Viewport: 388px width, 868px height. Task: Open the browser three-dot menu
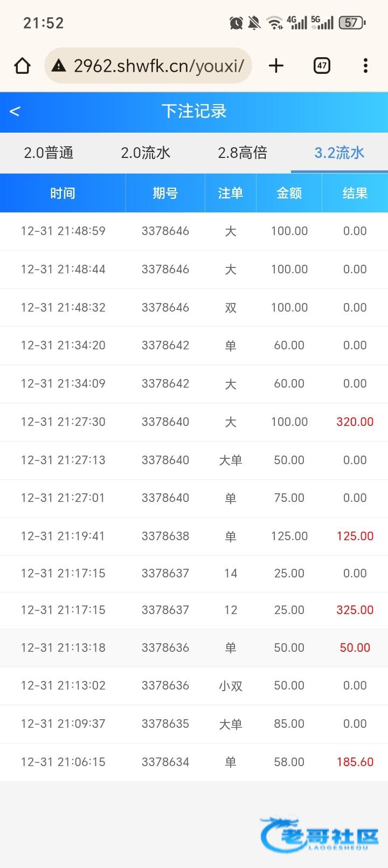pos(365,66)
